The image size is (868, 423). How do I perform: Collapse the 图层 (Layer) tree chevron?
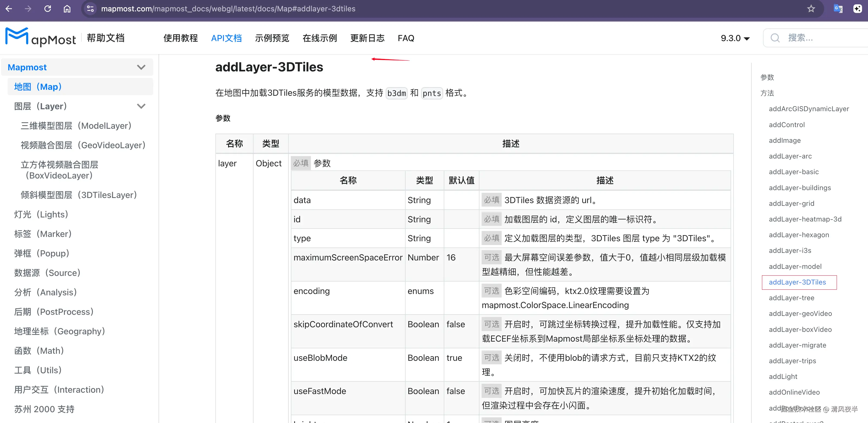pos(141,106)
